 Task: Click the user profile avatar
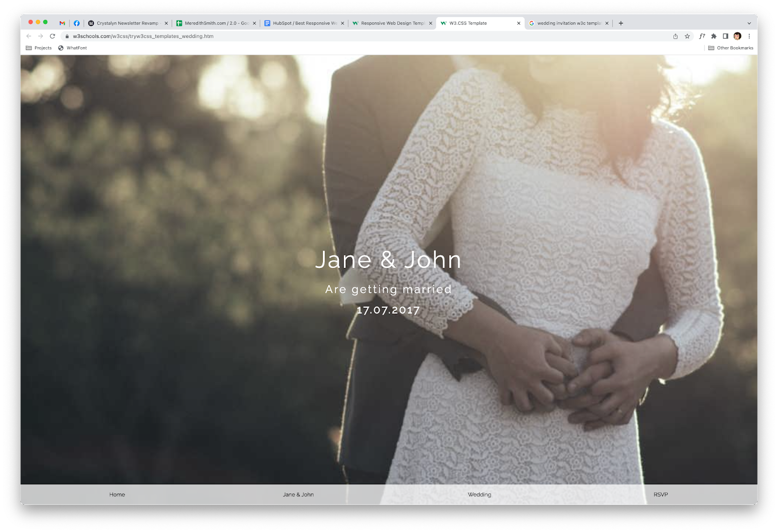(x=737, y=36)
